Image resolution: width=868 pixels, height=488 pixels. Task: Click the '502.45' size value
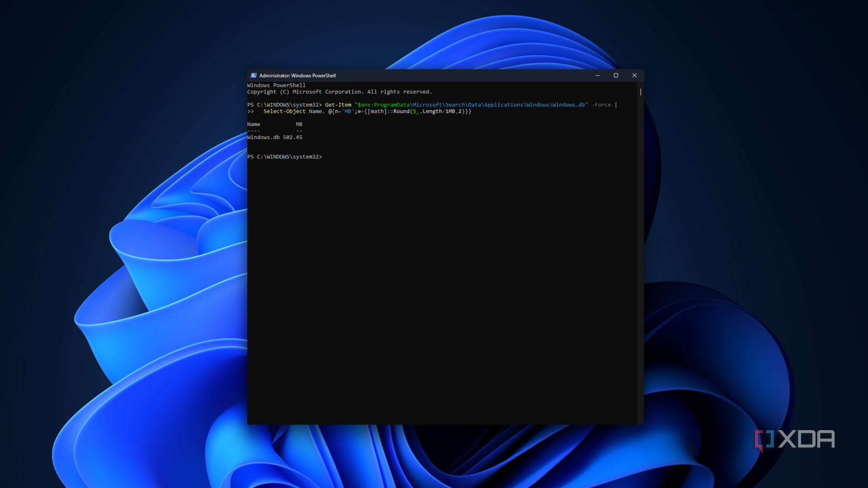[292, 137]
